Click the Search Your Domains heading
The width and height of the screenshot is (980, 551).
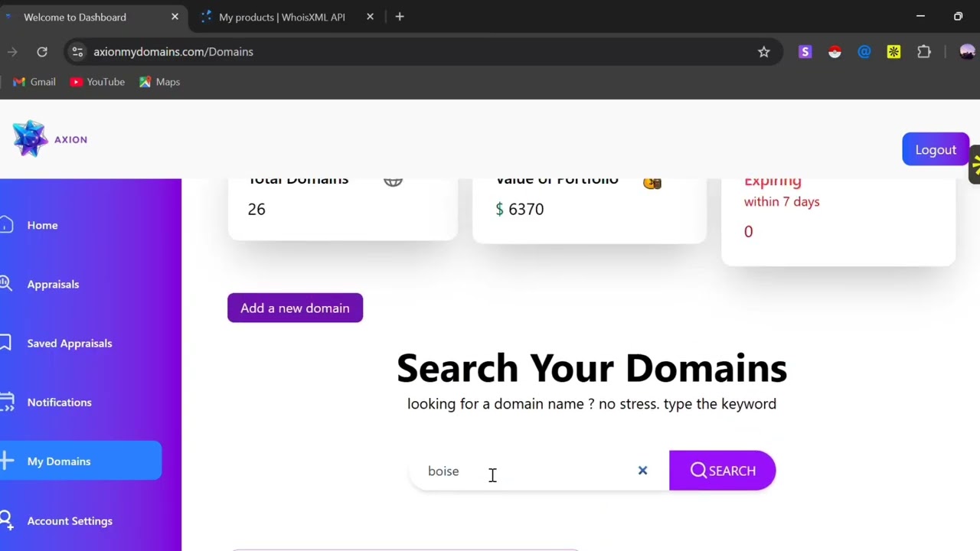(591, 368)
